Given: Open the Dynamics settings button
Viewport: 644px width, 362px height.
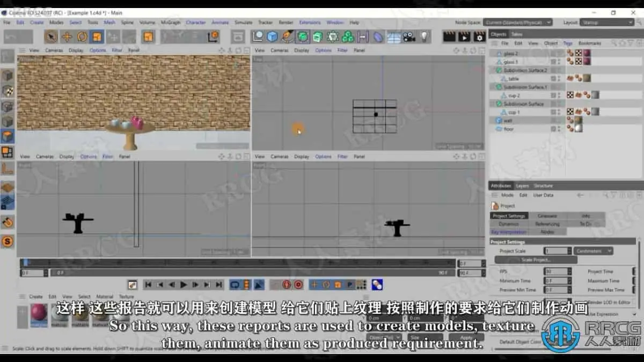Looking at the screenshot, I should pos(509,224).
